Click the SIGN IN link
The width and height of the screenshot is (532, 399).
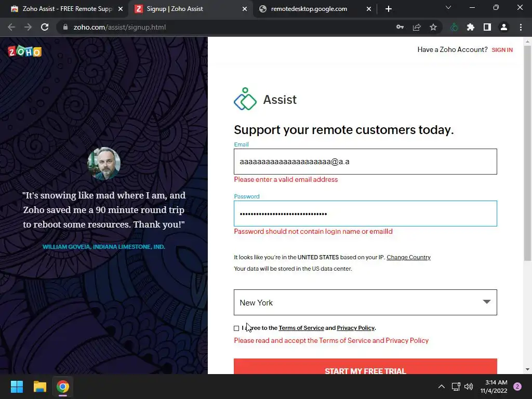[x=502, y=50]
